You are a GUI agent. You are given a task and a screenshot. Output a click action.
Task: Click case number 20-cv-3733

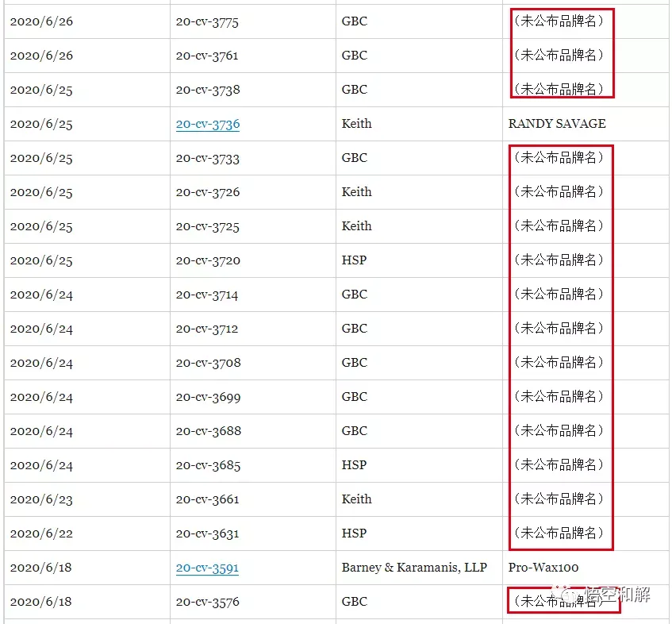pyautogui.click(x=207, y=158)
